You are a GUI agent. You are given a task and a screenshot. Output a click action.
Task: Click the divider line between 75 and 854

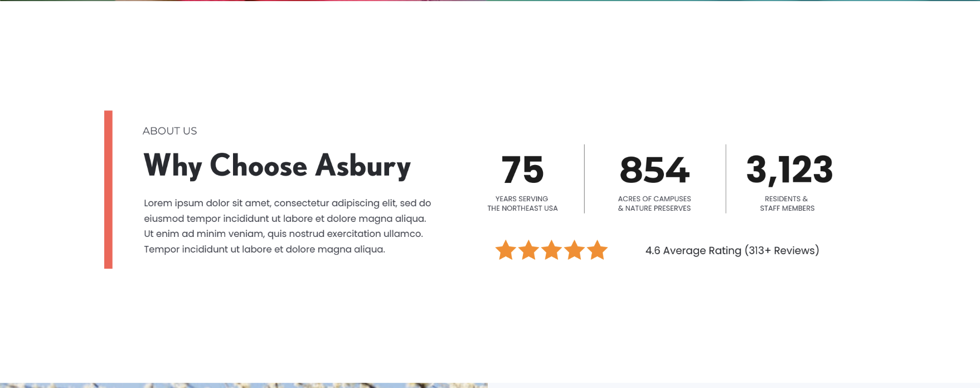click(x=584, y=178)
